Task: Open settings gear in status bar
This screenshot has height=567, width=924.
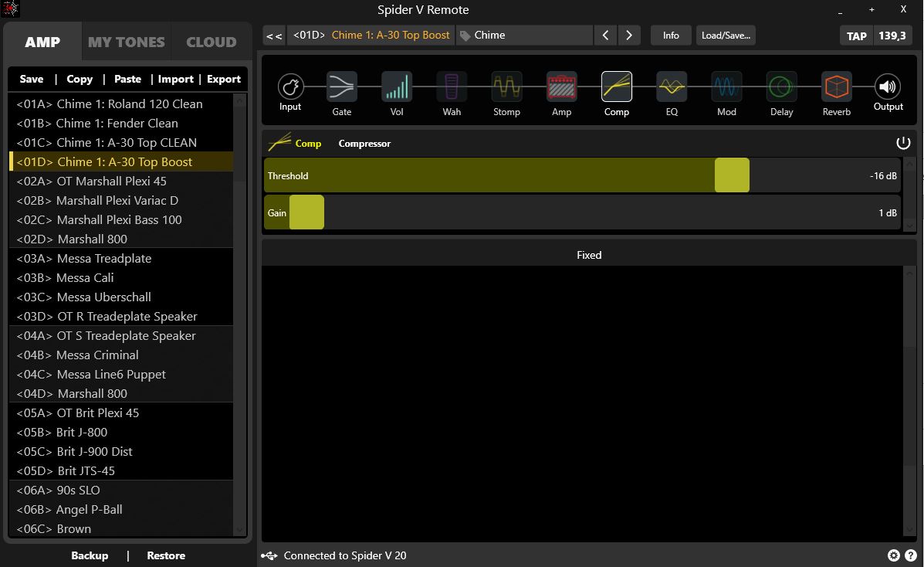Action: coord(893,555)
